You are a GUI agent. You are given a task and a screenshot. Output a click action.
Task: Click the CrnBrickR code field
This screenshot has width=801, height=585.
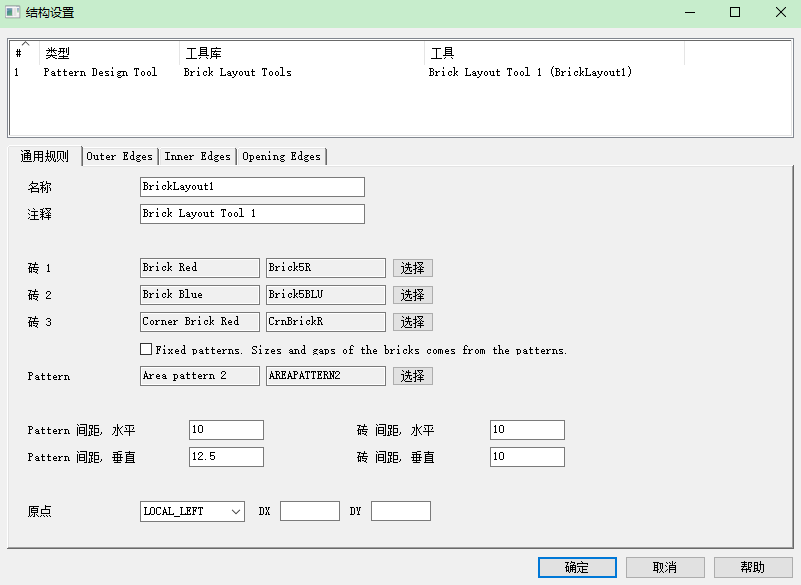point(326,322)
